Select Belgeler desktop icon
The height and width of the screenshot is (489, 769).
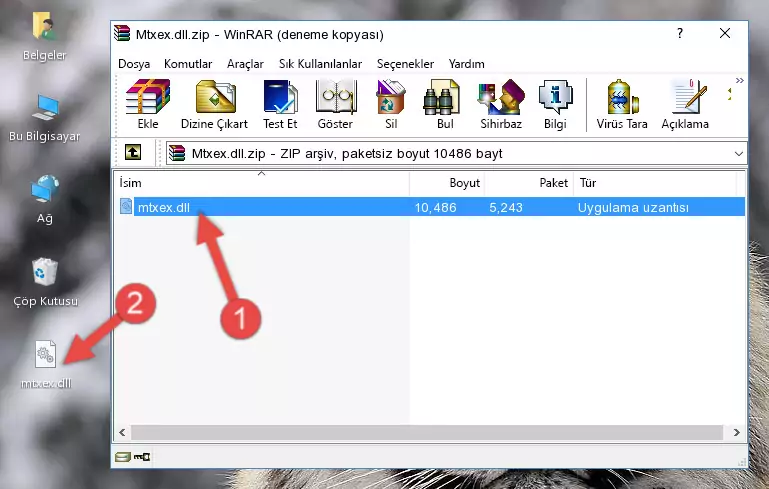[x=44, y=37]
